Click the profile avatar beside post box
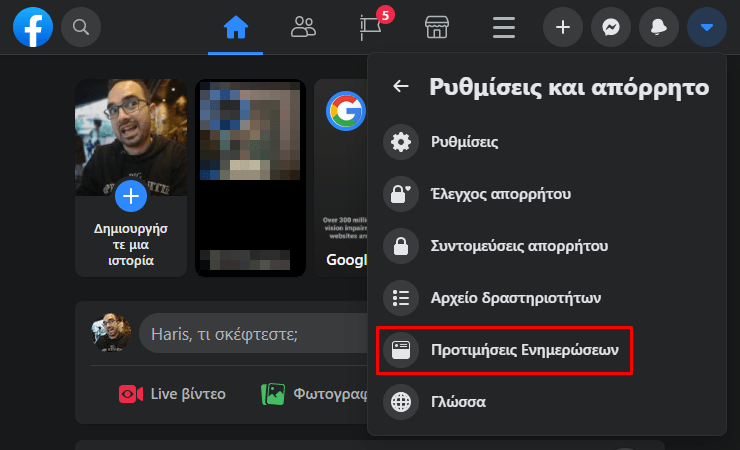This screenshot has width=740, height=450. tap(111, 333)
